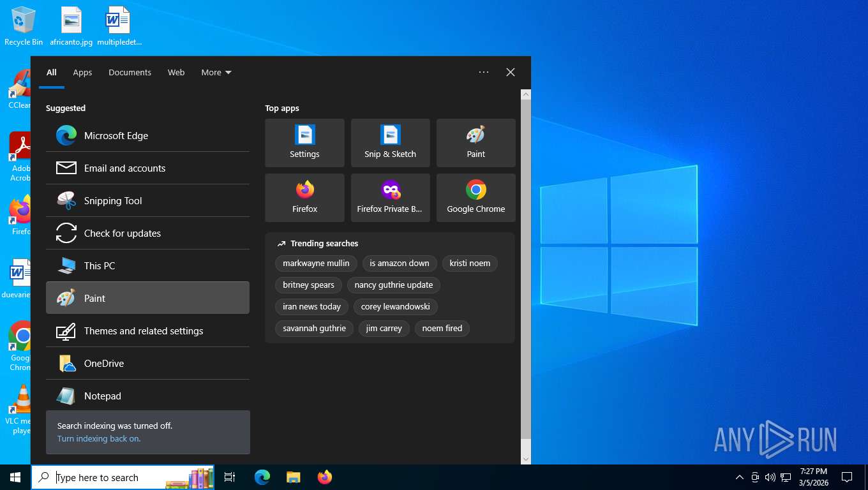Launch Firefox tile in Top apps

pos(304,198)
